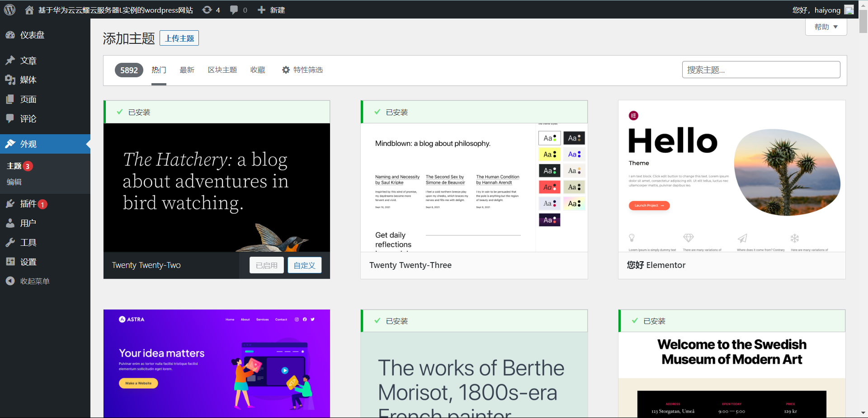Open the Hello Elementor theme thumbnail
The width and height of the screenshot is (868, 418).
732,176
